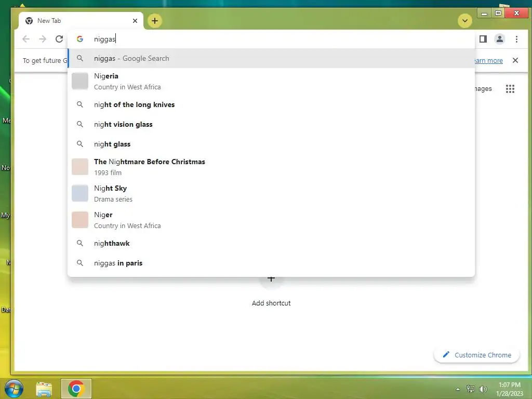This screenshot has width=532, height=399.
Task: Open the taskbar clock showing 1:07 PM
Action: (510, 389)
